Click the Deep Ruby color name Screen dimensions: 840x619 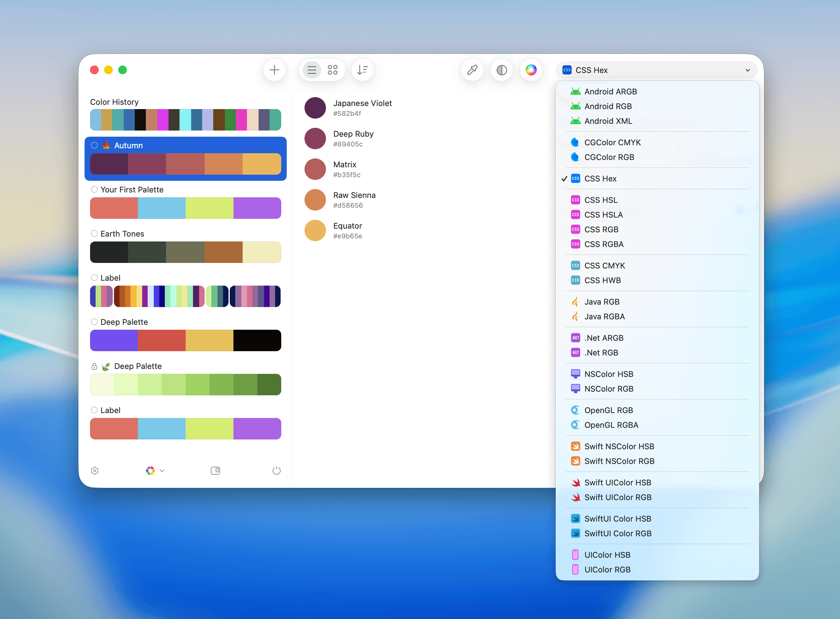[353, 134]
